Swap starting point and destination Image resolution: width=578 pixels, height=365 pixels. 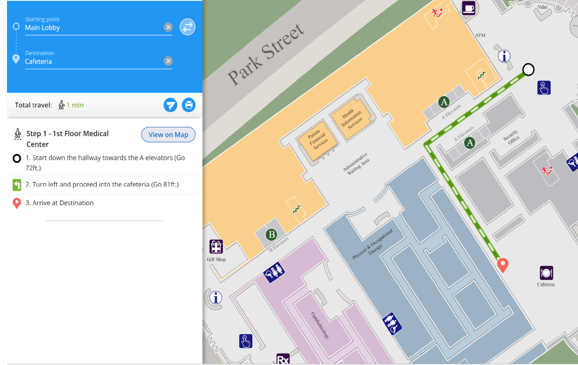tap(188, 27)
